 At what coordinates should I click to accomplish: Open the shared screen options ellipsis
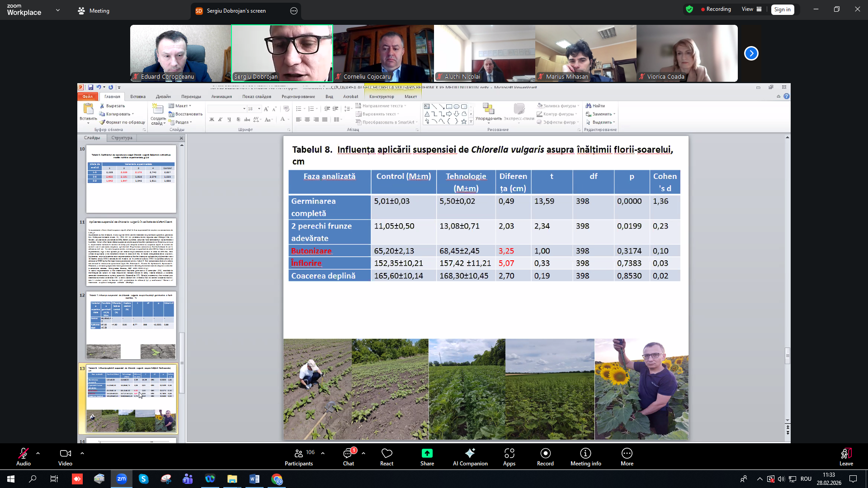tap(294, 11)
